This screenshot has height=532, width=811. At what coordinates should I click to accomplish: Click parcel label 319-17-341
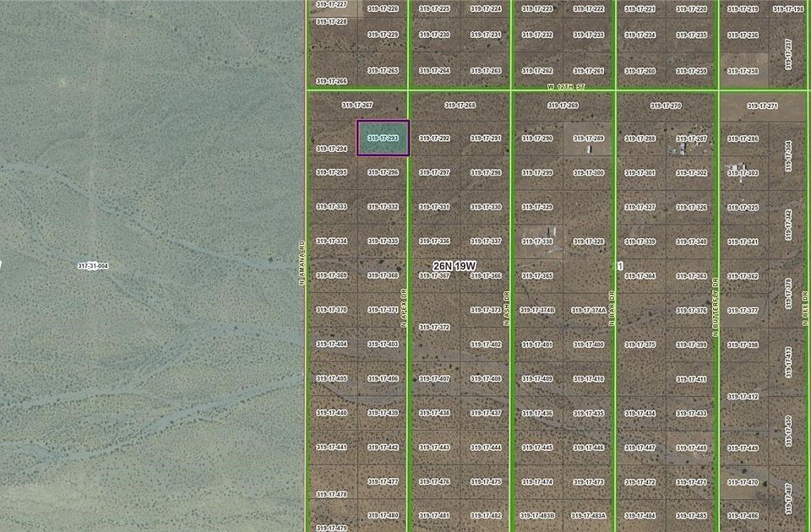(743, 242)
